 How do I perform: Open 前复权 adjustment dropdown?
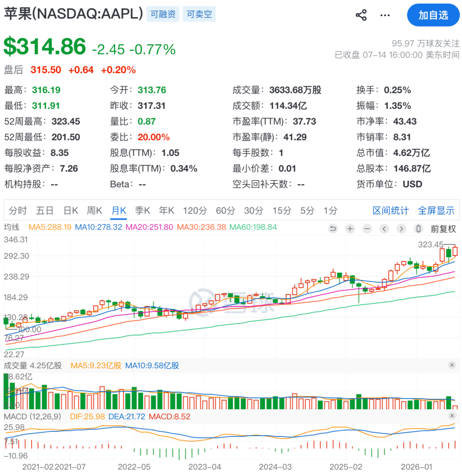[x=443, y=229]
